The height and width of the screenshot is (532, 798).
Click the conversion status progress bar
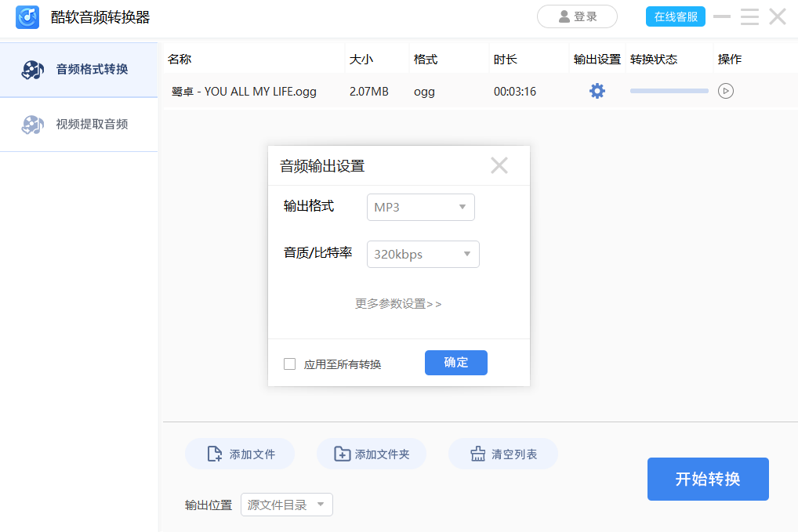click(669, 91)
